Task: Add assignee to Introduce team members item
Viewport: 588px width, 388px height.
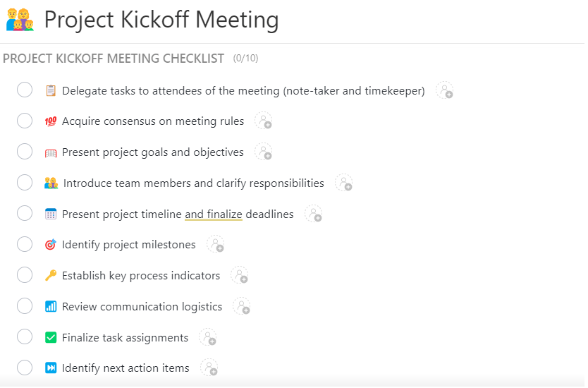Action: [x=343, y=183]
